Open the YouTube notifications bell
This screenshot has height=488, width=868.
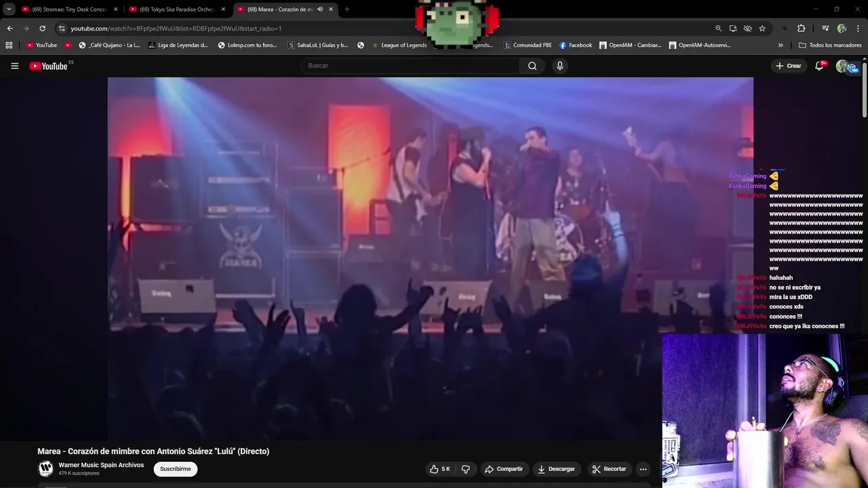(x=819, y=66)
